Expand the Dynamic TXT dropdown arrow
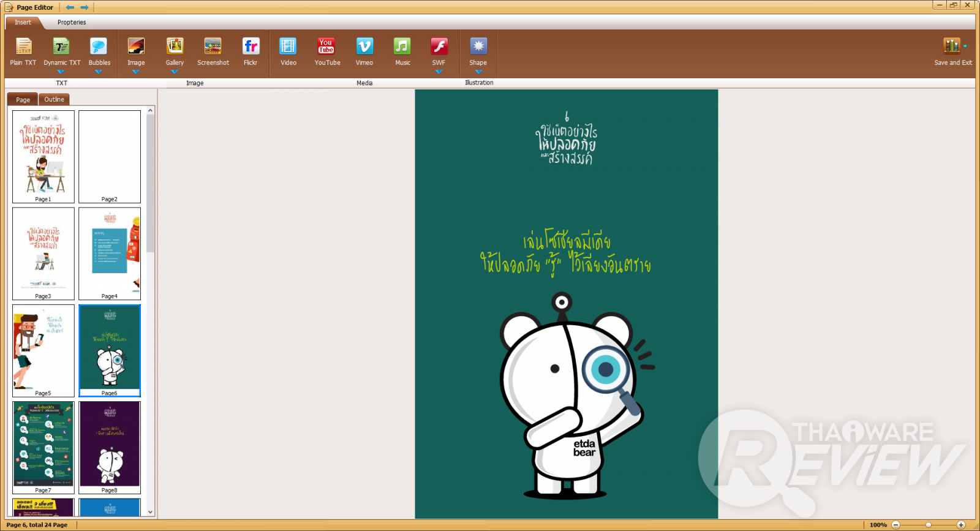Viewport: 980px width, 531px height. click(x=61, y=72)
